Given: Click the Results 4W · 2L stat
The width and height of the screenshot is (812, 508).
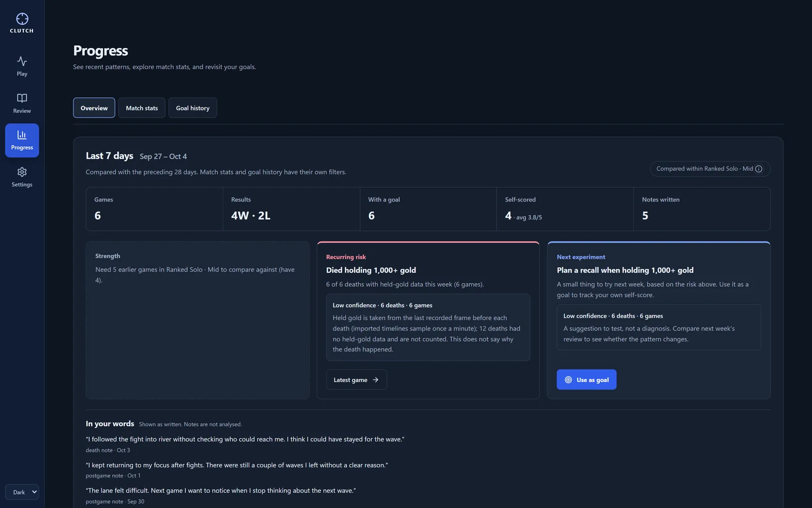Looking at the screenshot, I should 251,215.
